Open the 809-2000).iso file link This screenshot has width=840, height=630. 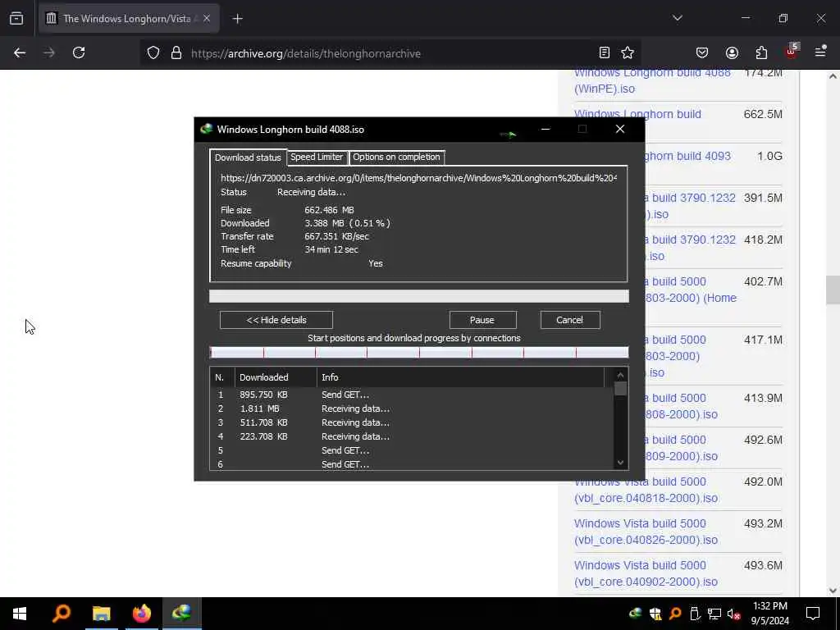point(681,456)
